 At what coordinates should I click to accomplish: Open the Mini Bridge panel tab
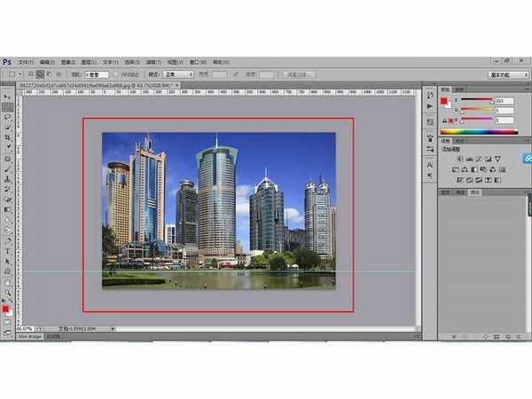point(29,337)
